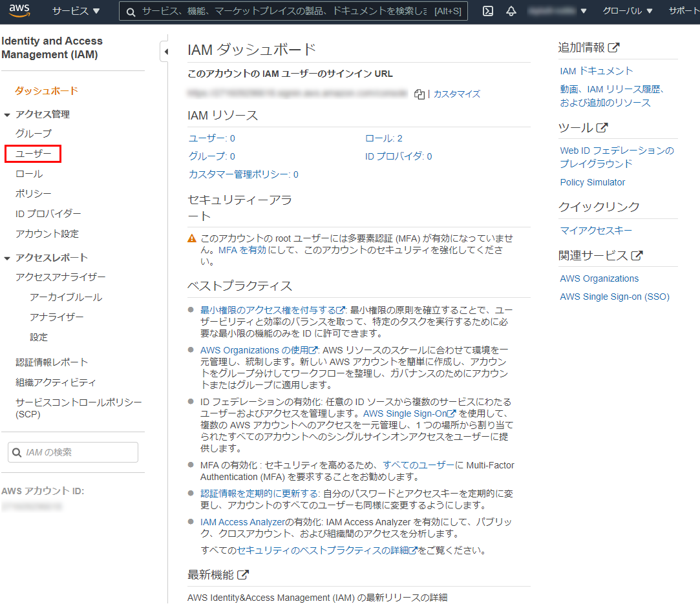The width and height of the screenshot is (700, 606).
Task: Open the ツール external link icon
Action: [602, 128]
